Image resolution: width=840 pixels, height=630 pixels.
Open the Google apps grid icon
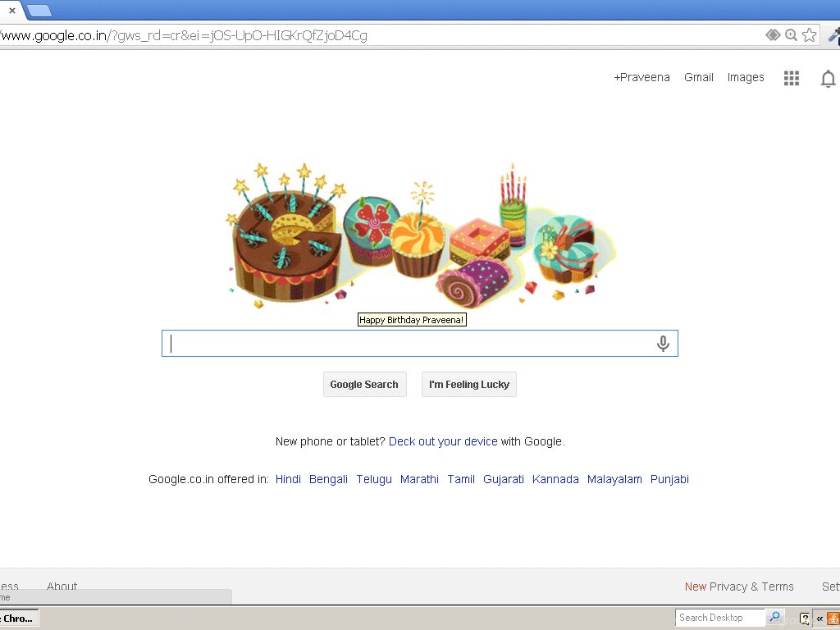(x=792, y=78)
